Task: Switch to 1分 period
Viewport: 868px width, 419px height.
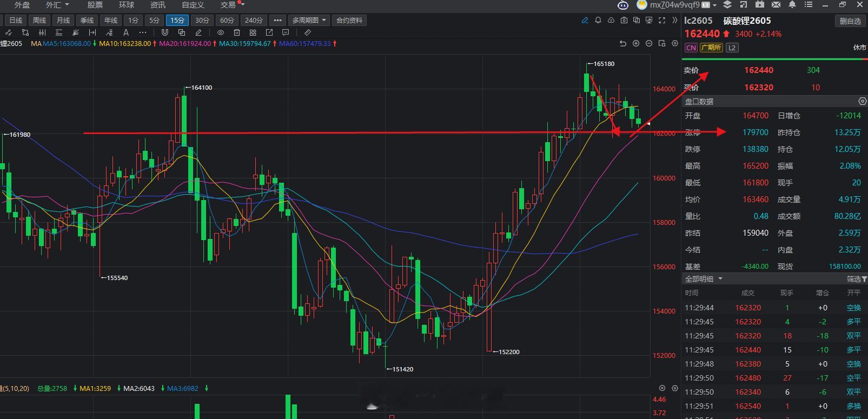Action: (133, 21)
